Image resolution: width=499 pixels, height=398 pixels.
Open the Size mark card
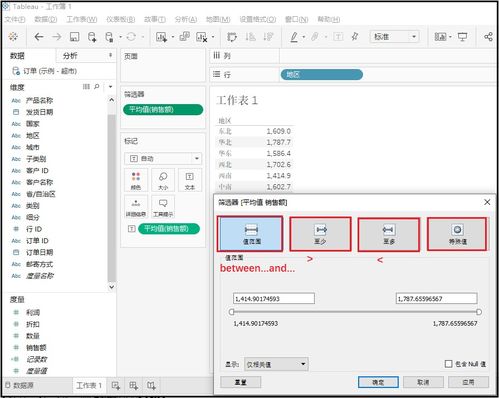(x=163, y=180)
